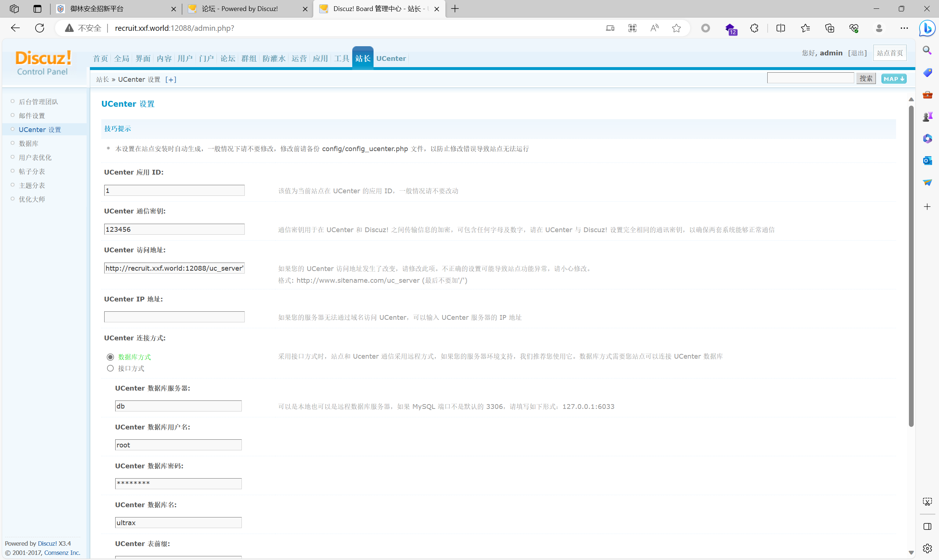Switch to 首页 admin menu tab
Viewport: 939px width, 560px height.
[101, 58]
